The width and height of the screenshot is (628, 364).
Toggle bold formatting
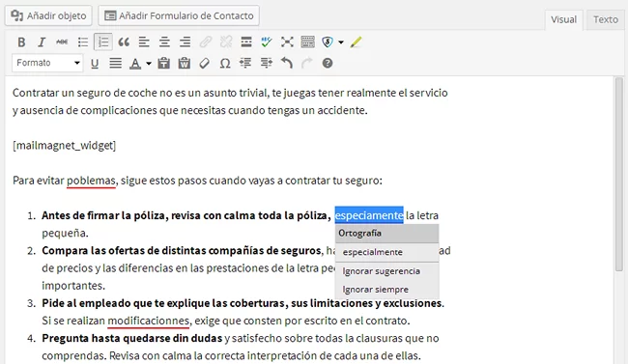[21, 42]
